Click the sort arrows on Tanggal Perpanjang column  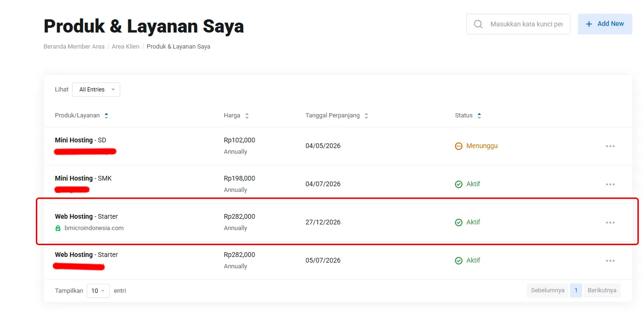point(366,116)
